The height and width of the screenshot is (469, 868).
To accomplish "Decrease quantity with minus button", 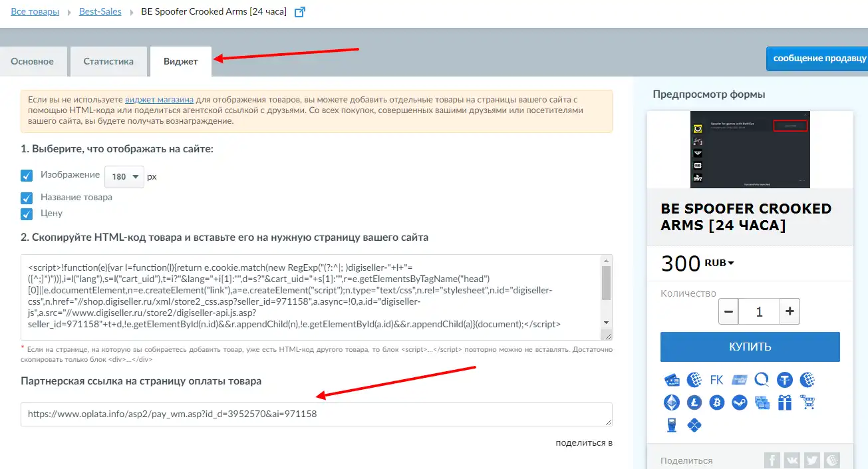I will (729, 311).
